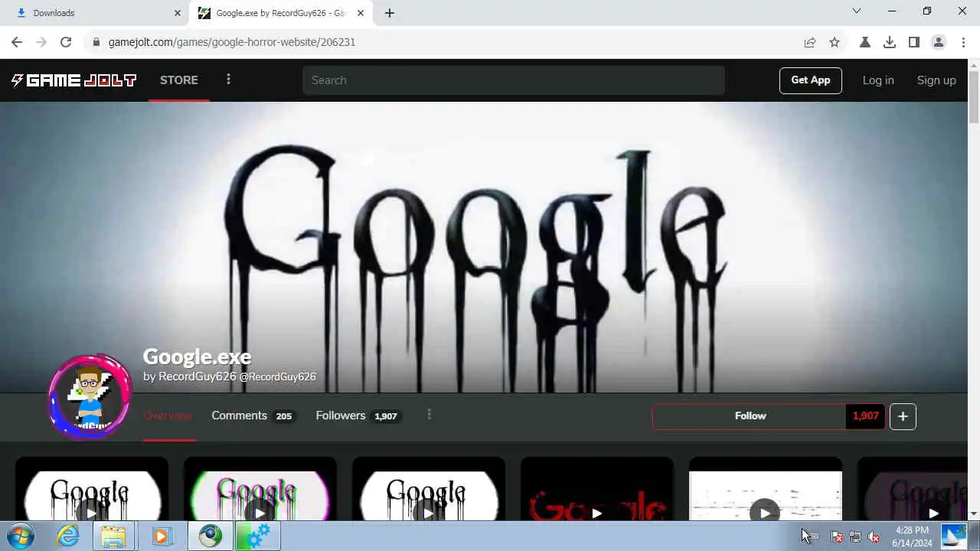Share this page from the address bar
This screenshot has width=980, height=551.
pos(810,42)
